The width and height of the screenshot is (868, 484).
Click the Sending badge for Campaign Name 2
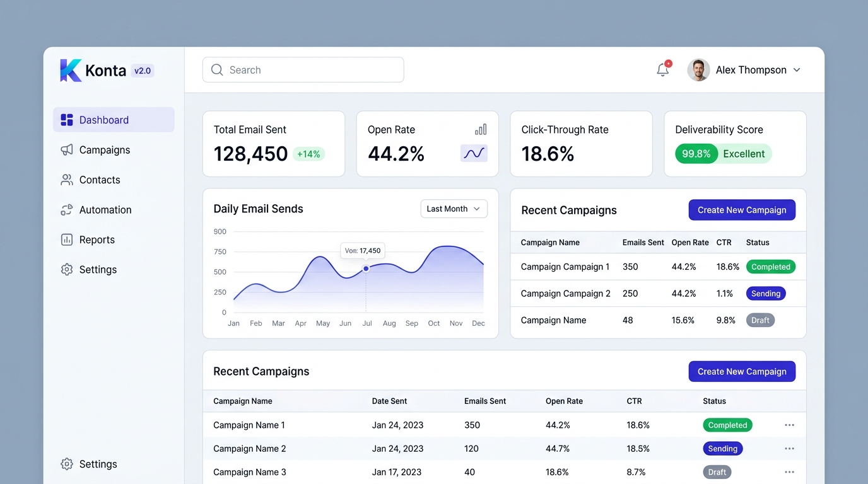pos(723,449)
